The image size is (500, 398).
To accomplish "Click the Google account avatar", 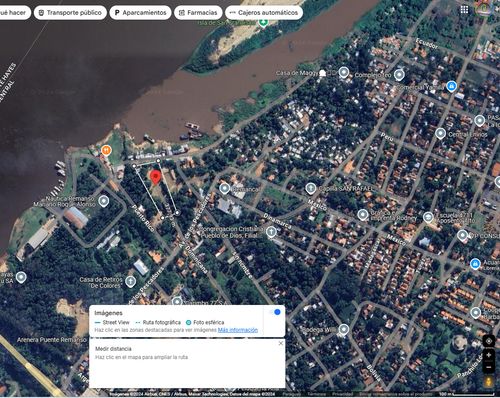I will point(485,9).
